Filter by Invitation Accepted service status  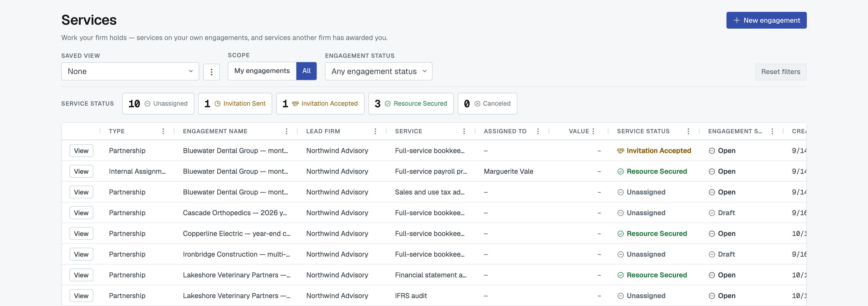tap(320, 104)
